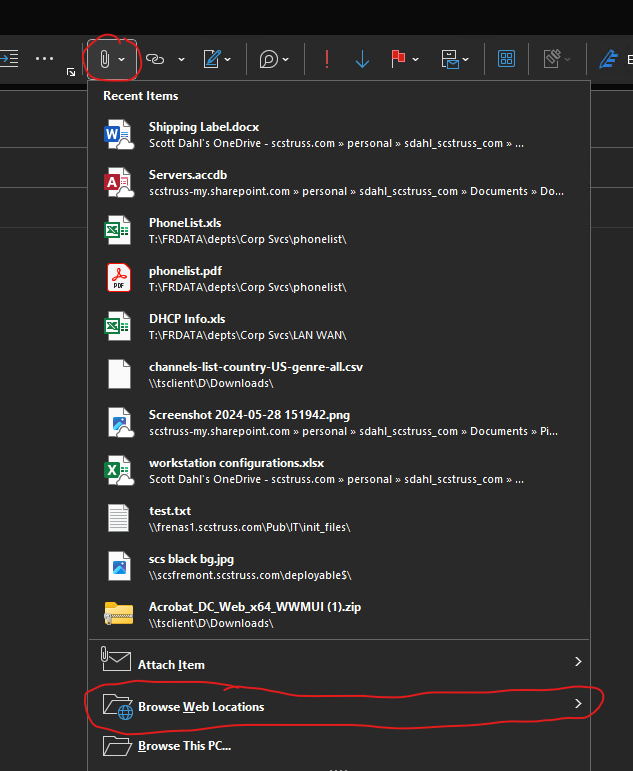633x771 pixels.
Task: Attach workstation configurations.xlsx file
Action: [x=339, y=471]
